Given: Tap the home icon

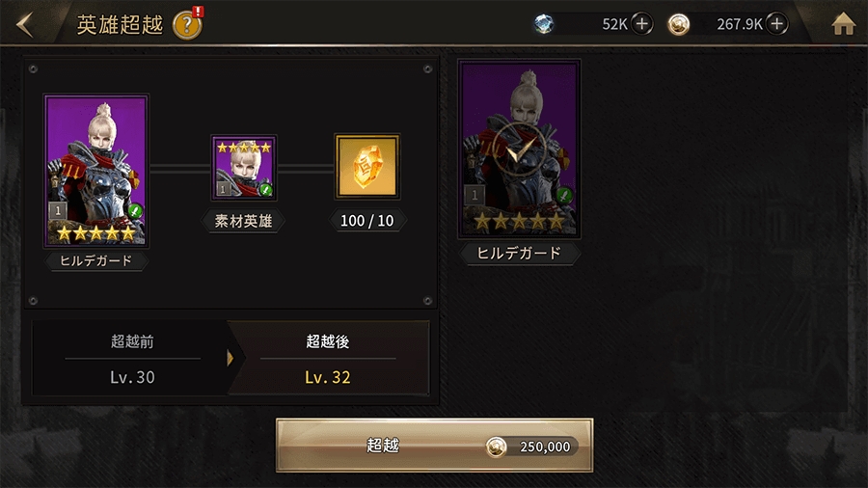Looking at the screenshot, I should (843, 24).
